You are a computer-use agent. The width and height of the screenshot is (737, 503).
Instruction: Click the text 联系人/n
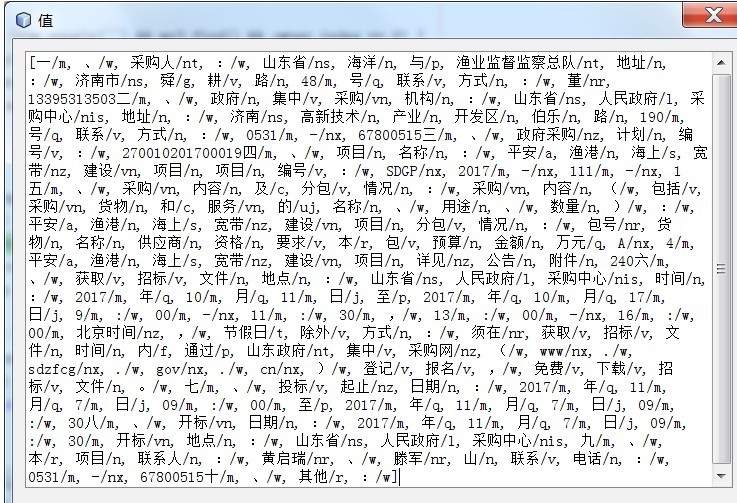tap(168, 459)
